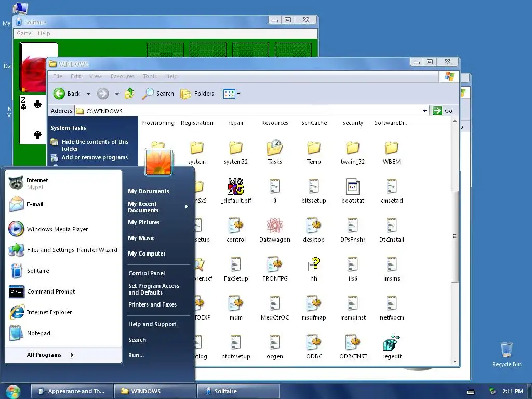The height and width of the screenshot is (399, 532).
Task: Select the ODBCINST file icon
Action: coord(353,342)
